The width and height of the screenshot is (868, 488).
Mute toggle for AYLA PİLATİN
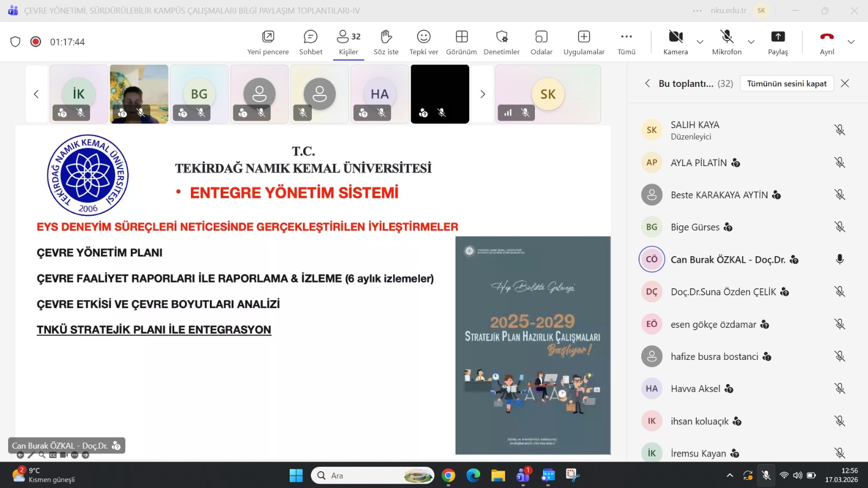840,162
